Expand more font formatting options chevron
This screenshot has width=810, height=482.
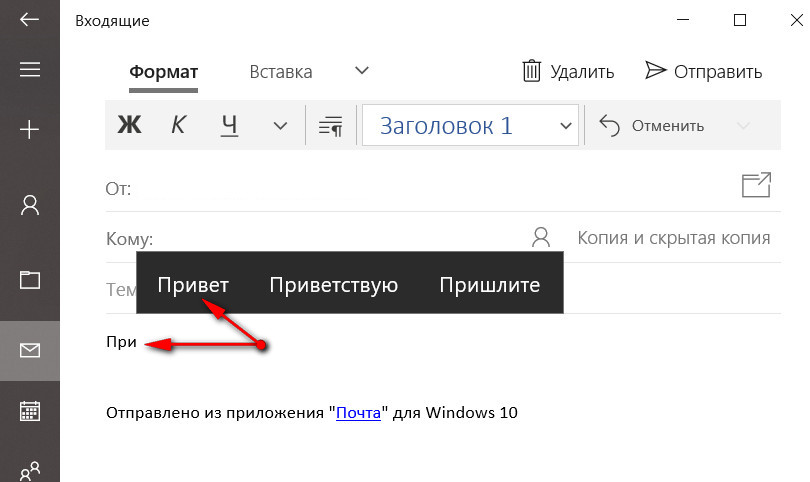tap(280, 126)
